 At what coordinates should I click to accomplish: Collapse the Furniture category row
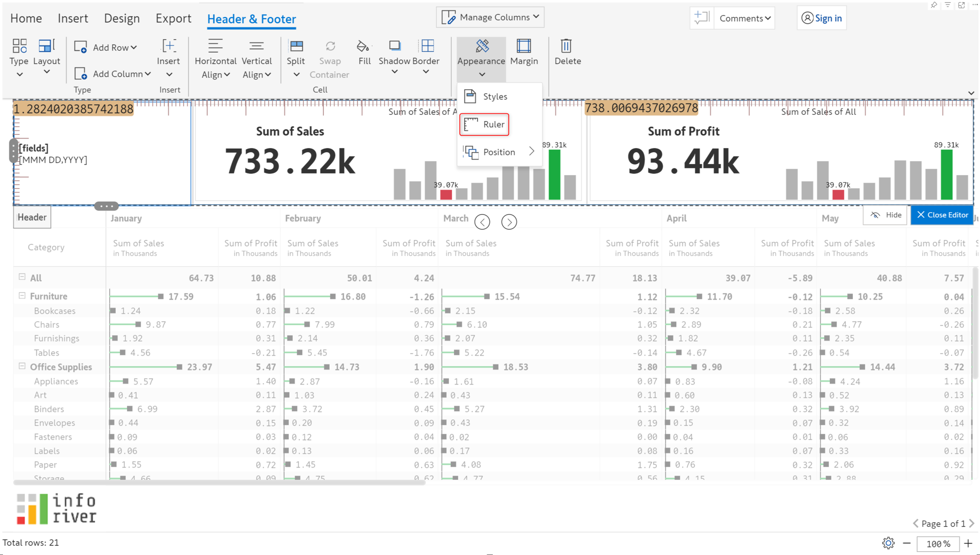(x=22, y=296)
